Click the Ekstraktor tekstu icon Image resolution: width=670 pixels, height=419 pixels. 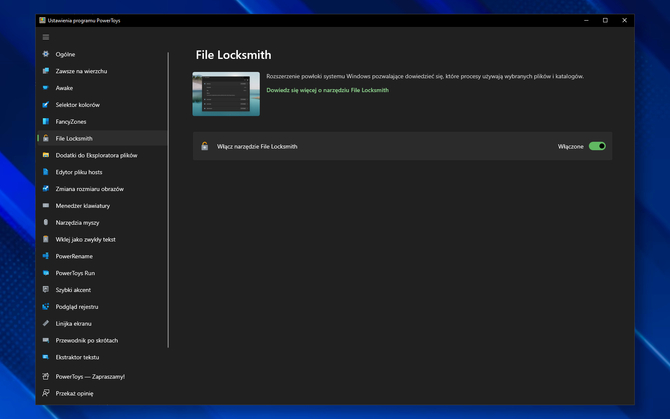(x=46, y=357)
